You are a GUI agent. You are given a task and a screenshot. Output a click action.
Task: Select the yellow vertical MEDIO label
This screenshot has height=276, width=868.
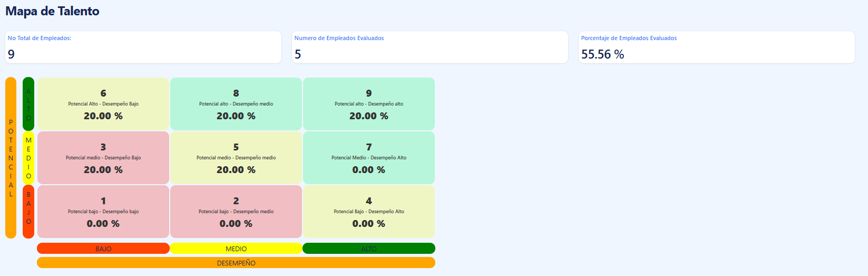click(x=28, y=158)
